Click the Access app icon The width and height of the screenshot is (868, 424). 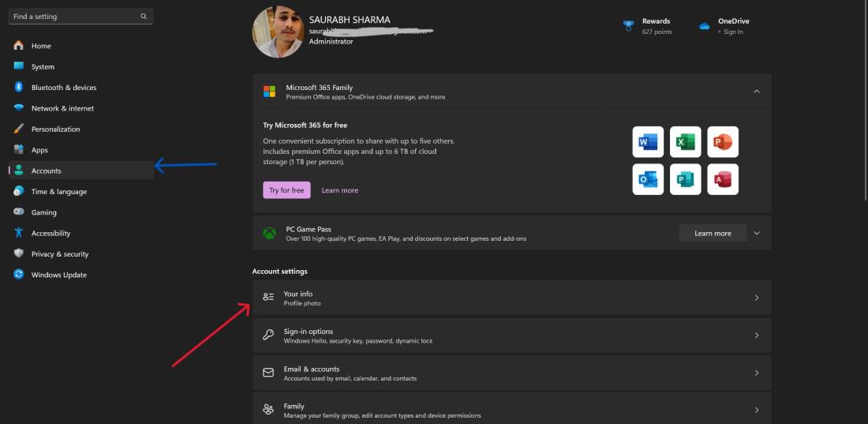[x=722, y=179]
